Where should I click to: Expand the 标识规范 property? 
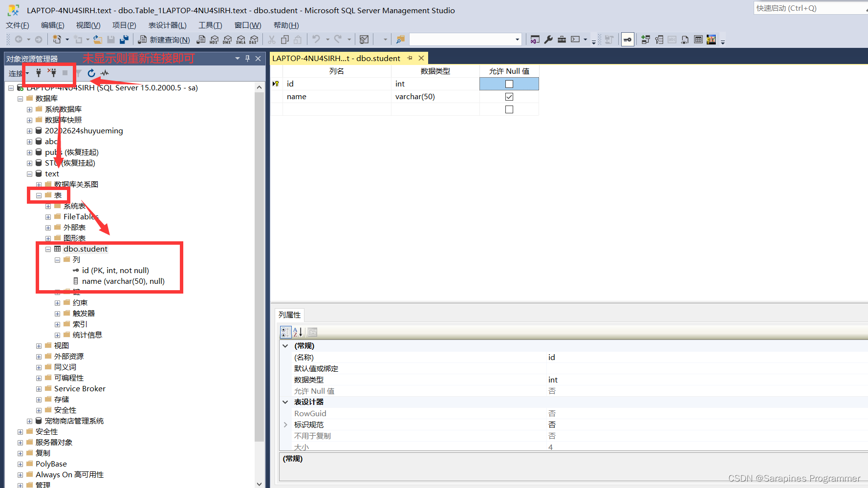coord(285,425)
